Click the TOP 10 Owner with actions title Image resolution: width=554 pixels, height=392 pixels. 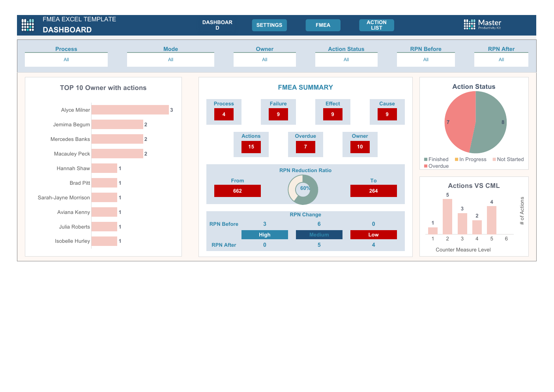pos(103,88)
